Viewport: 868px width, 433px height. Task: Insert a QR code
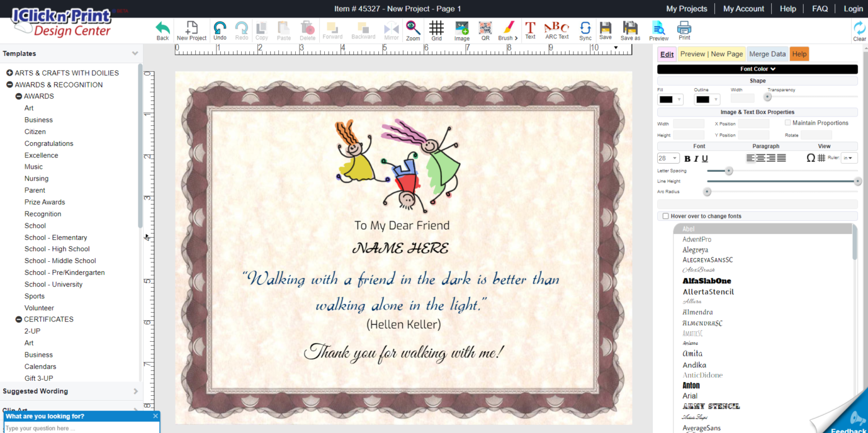pyautogui.click(x=485, y=29)
